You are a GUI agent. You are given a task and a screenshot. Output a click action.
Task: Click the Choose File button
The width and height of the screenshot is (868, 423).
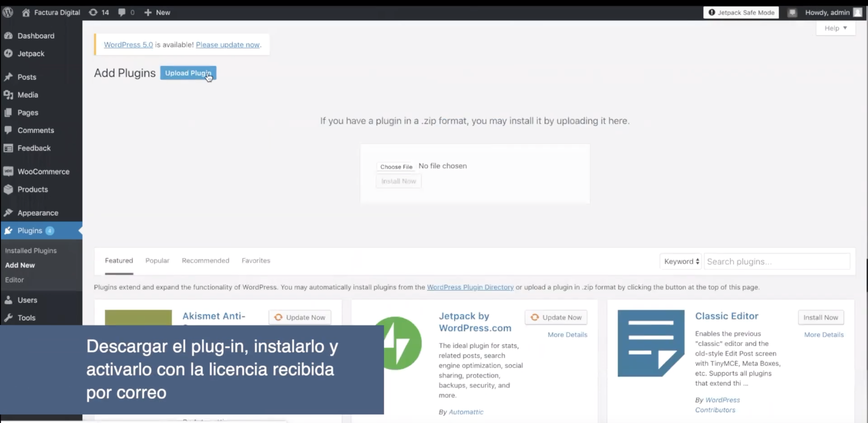(x=396, y=167)
